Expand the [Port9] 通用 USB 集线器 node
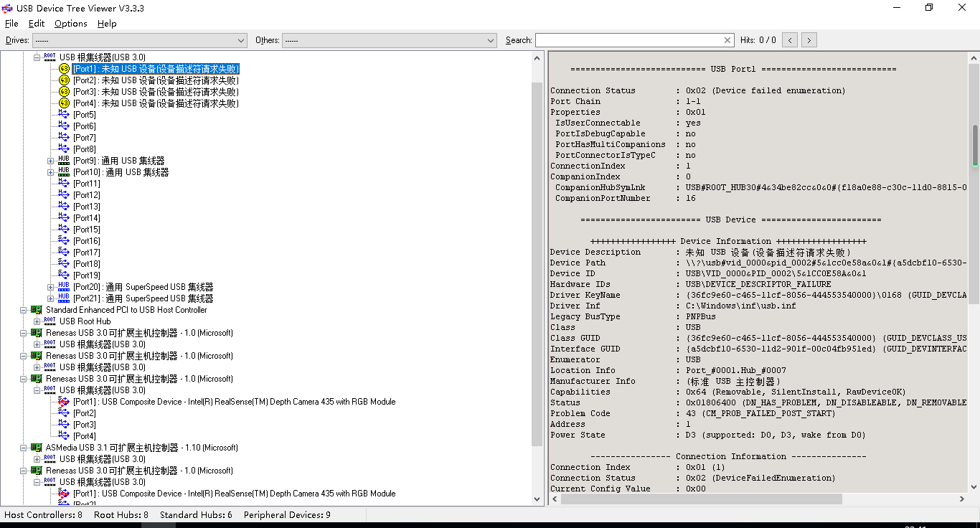Viewport: 980px width, 528px height. [x=51, y=161]
